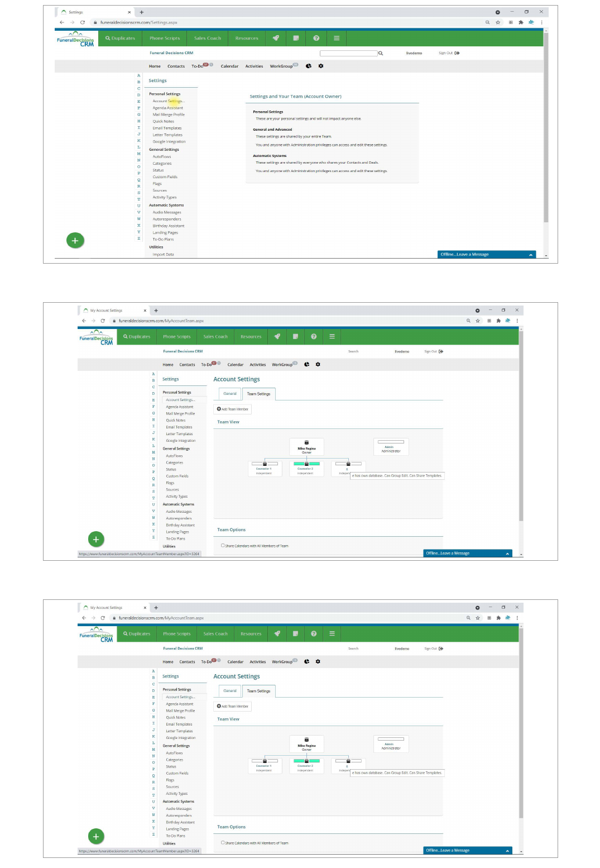Click Mike Regina's database icon in the middle screenshot
600x868 pixels.
(306, 442)
